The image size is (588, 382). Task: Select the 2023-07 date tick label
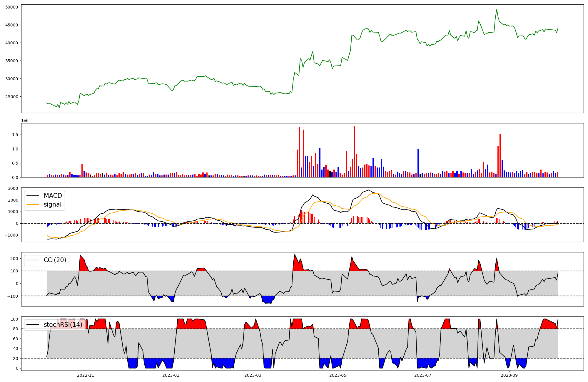[x=423, y=375]
